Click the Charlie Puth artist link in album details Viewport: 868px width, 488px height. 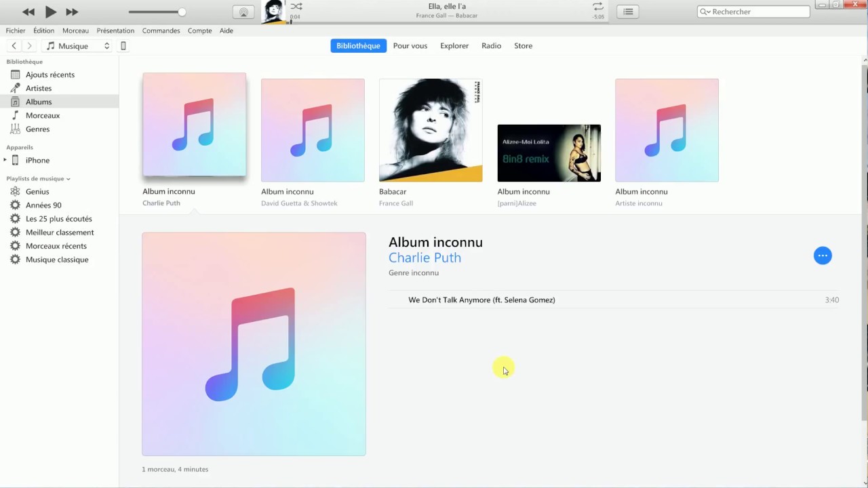425,258
